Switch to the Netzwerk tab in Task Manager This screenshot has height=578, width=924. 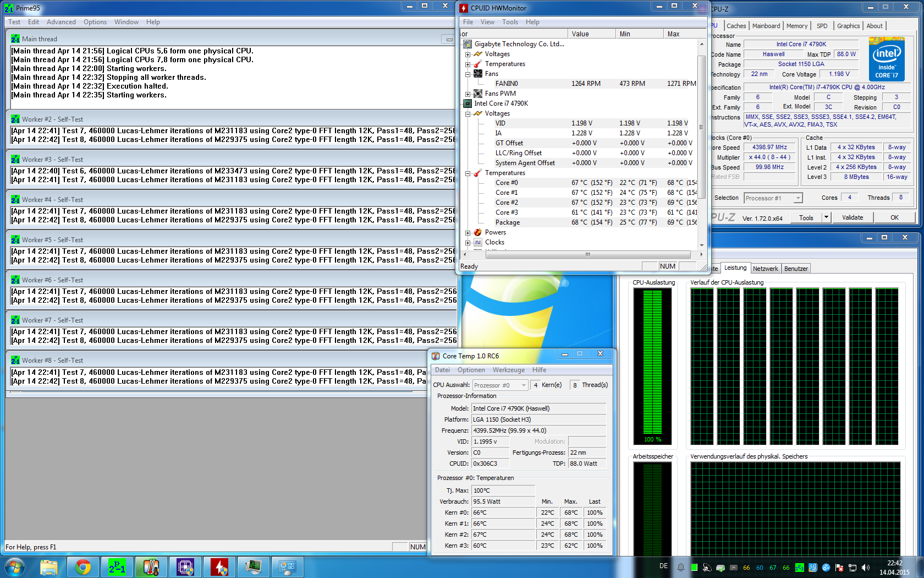click(x=766, y=269)
